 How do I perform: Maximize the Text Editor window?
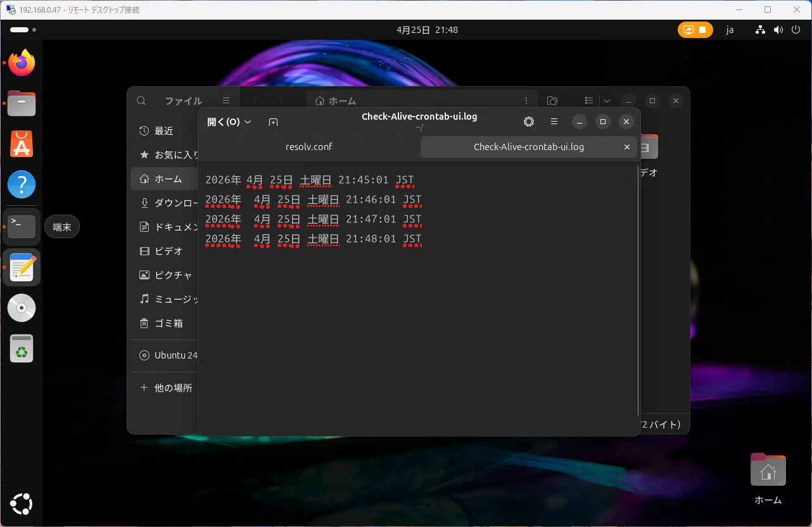[x=603, y=122]
